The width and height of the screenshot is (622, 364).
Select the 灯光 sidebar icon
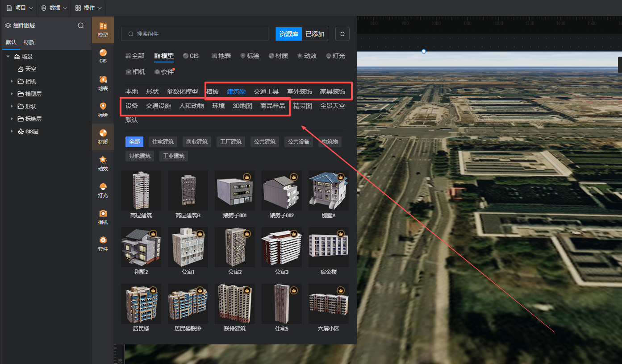coord(103,190)
